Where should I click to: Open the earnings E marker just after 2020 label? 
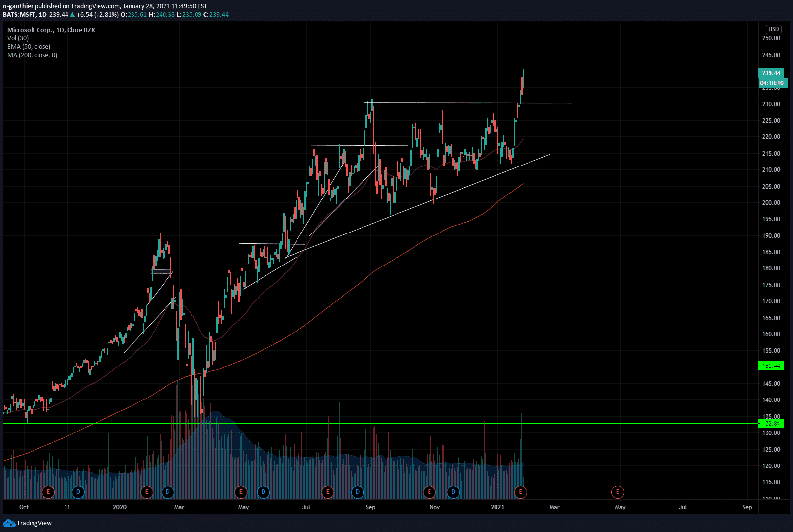(147, 492)
